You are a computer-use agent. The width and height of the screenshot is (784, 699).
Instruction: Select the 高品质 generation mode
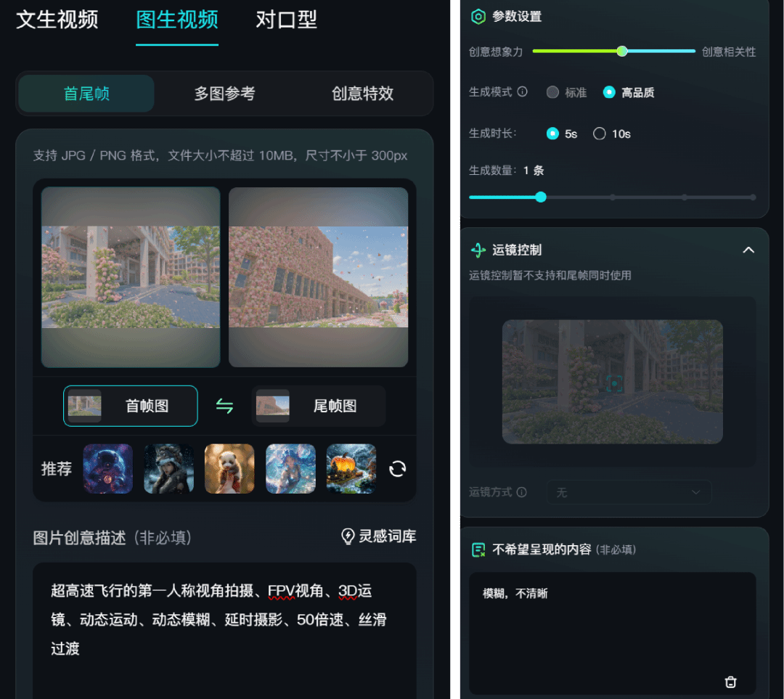point(629,92)
